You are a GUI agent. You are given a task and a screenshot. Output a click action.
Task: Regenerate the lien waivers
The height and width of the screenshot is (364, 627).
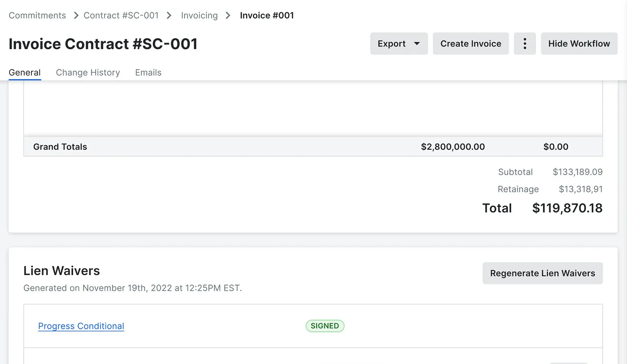(543, 273)
